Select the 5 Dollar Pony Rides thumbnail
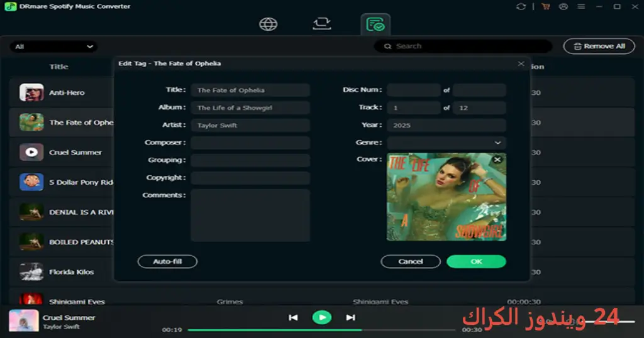The height and width of the screenshot is (338, 644). (31, 182)
